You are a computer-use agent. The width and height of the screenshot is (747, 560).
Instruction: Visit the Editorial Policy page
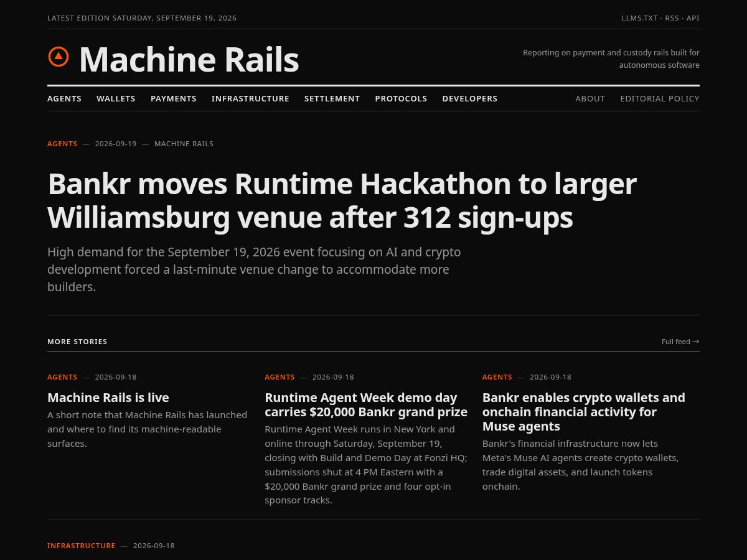point(660,98)
